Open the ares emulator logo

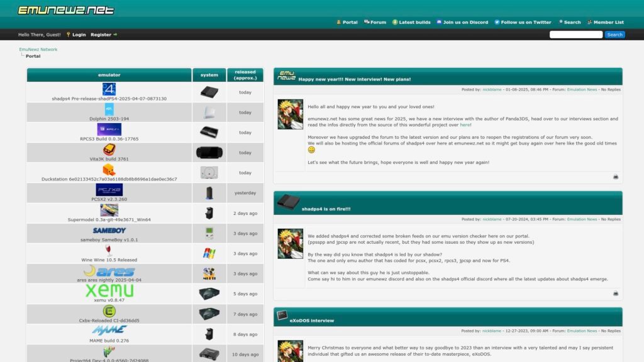click(x=109, y=271)
